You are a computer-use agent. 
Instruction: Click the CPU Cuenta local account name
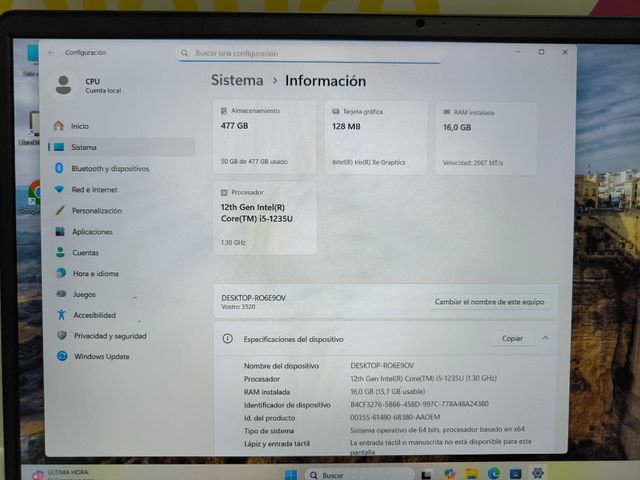pyautogui.click(x=103, y=85)
